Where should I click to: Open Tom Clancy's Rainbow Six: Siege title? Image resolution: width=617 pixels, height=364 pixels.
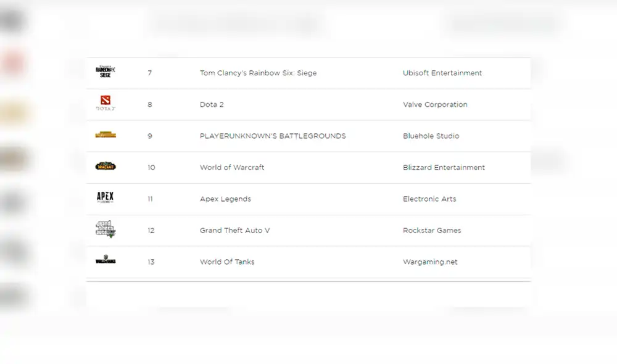pyautogui.click(x=258, y=73)
